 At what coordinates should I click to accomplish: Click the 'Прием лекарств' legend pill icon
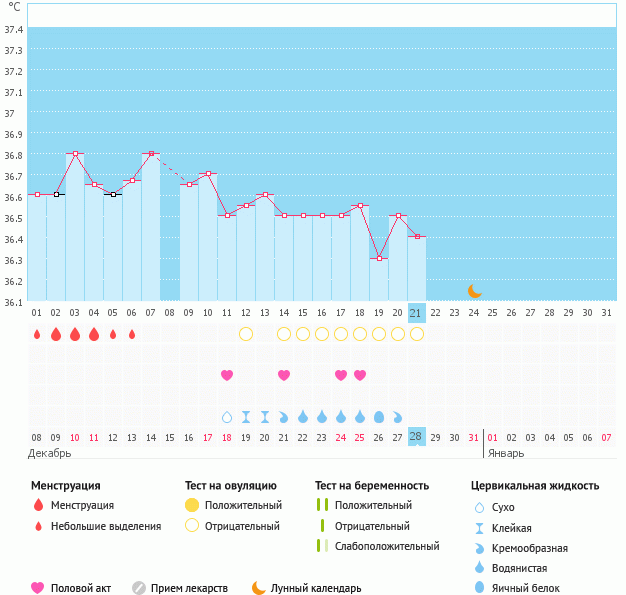(139, 588)
